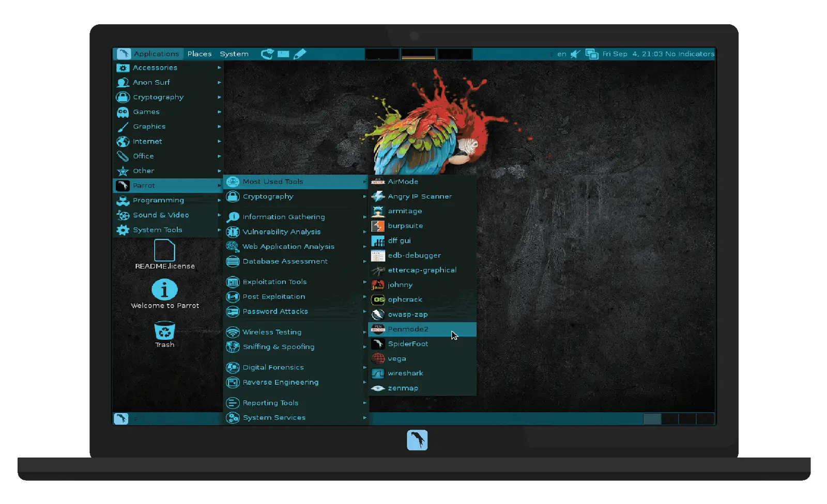Click the System Tools gear icon
Screen dimensions: 827x504
122,230
